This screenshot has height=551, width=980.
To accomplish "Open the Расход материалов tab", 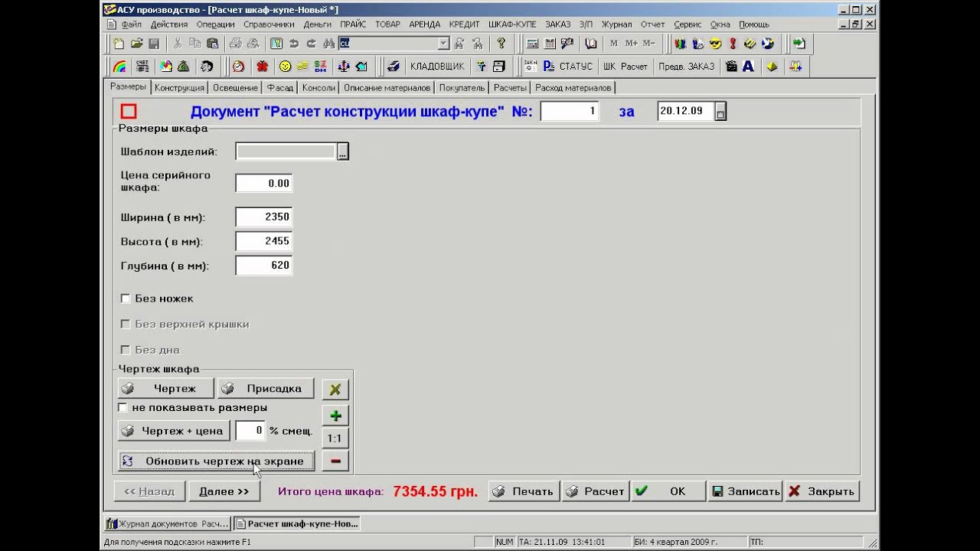I will click(573, 88).
